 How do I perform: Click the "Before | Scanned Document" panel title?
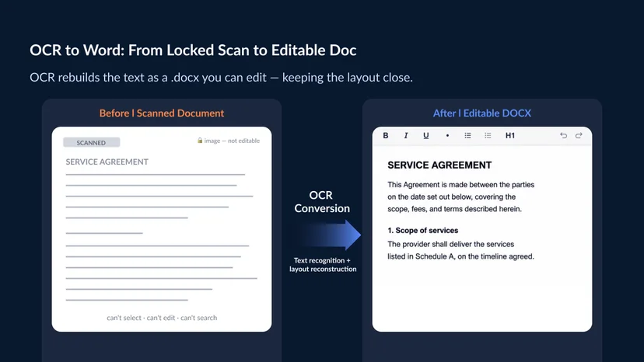click(x=162, y=113)
